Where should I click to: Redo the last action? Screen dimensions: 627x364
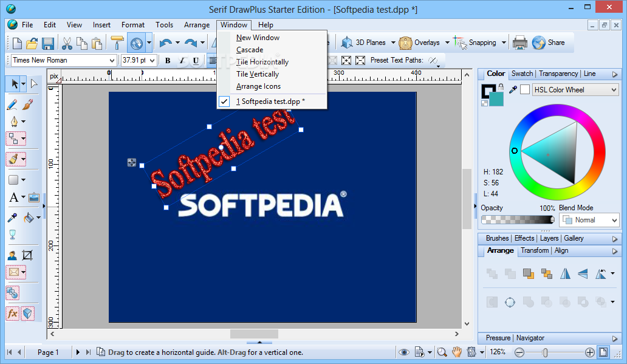pos(191,43)
